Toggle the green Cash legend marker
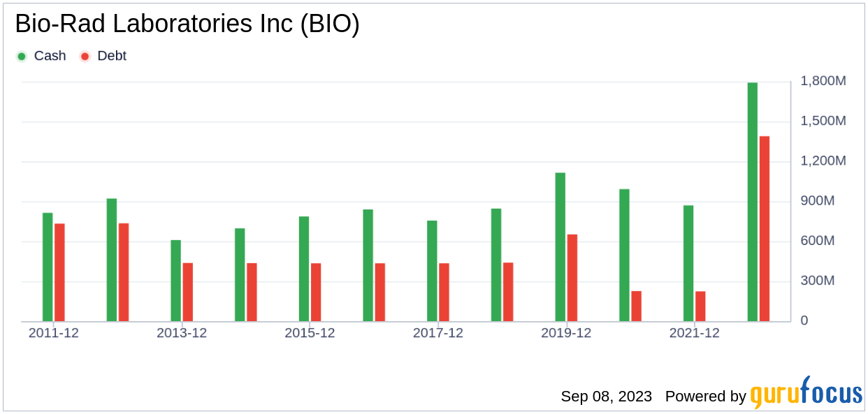Image resolution: width=868 pixels, height=414 pixels. pyautogui.click(x=22, y=56)
